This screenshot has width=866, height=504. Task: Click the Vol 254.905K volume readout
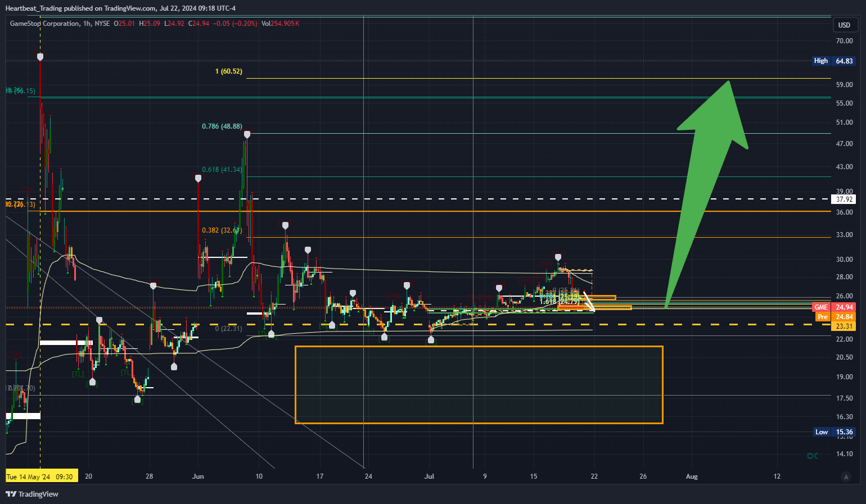[x=280, y=24]
